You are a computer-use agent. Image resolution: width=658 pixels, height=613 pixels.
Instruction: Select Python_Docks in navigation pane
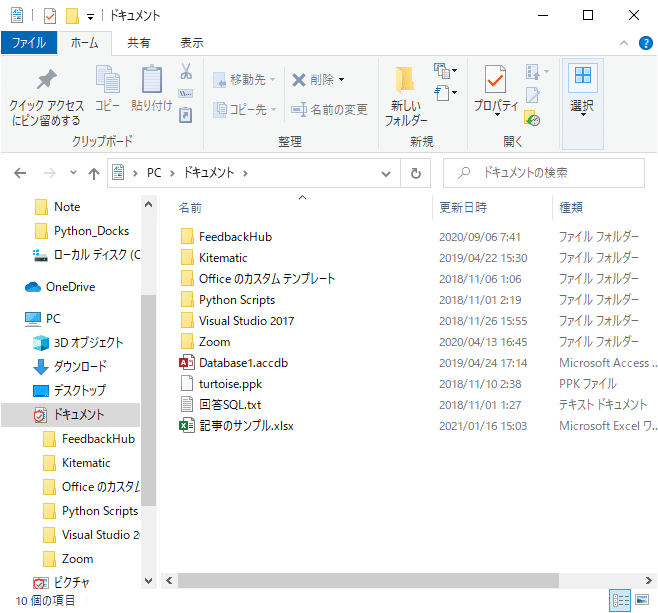click(91, 231)
